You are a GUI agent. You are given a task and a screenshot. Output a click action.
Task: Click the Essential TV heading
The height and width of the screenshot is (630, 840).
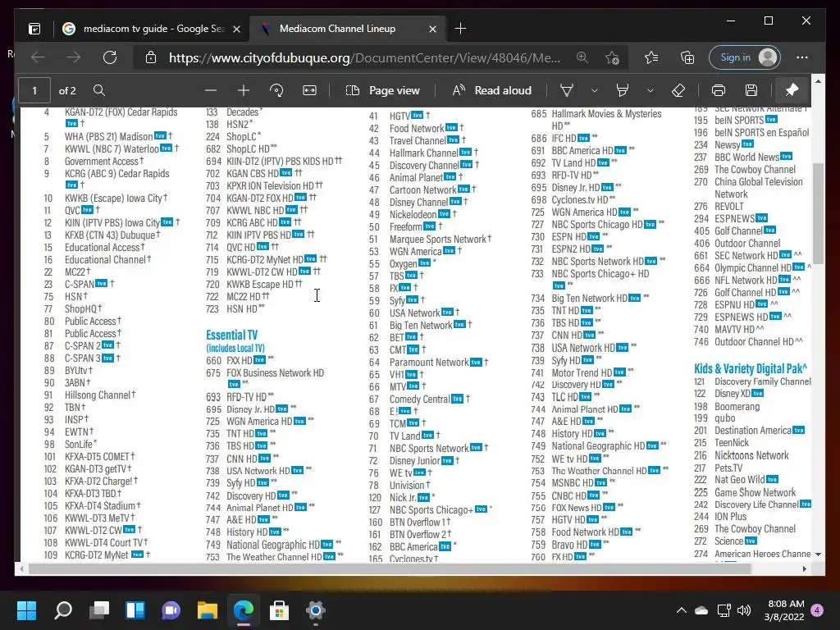231,336
